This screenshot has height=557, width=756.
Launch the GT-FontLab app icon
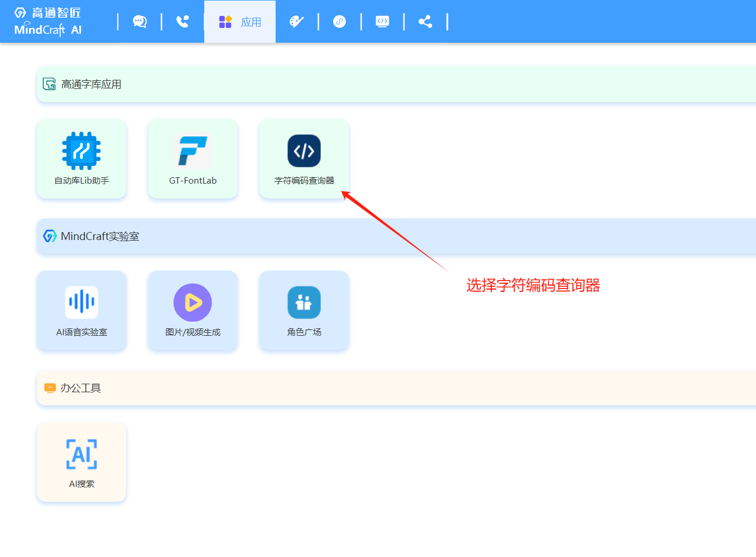click(x=193, y=151)
